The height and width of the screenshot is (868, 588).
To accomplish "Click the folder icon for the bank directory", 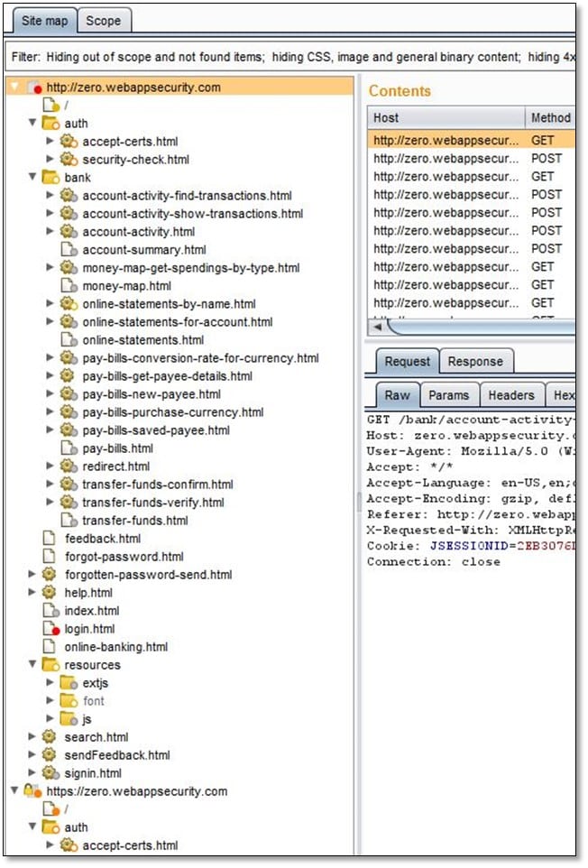I will [51, 178].
